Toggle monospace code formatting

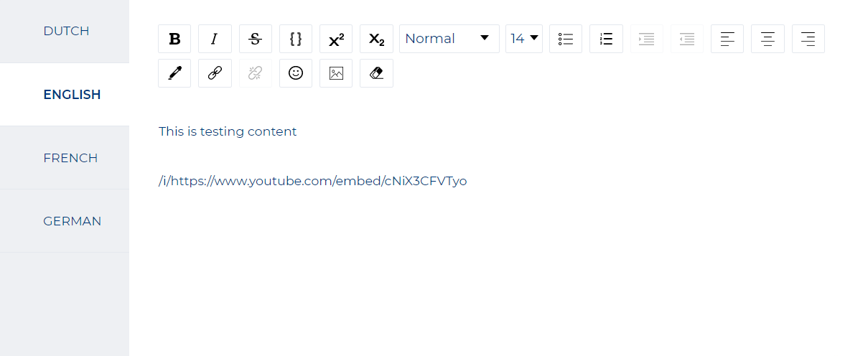(x=296, y=39)
